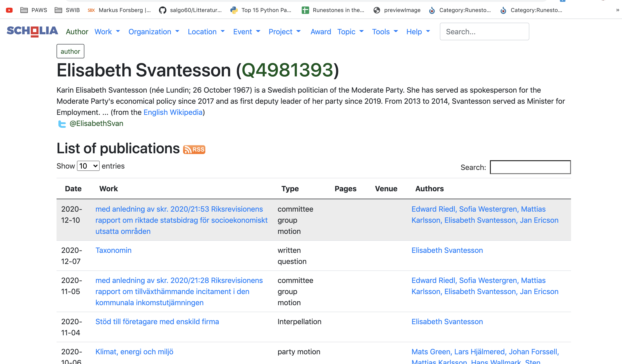Image resolution: width=622 pixels, height=364 pixels.
Task: Click the Twitter bird icon
Action: (x=62, y=124)
